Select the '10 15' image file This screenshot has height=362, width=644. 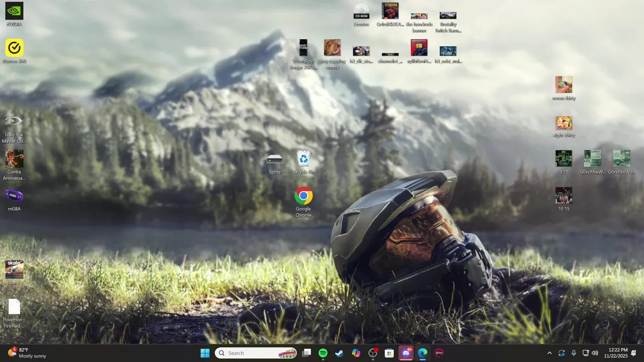point(563,199)
